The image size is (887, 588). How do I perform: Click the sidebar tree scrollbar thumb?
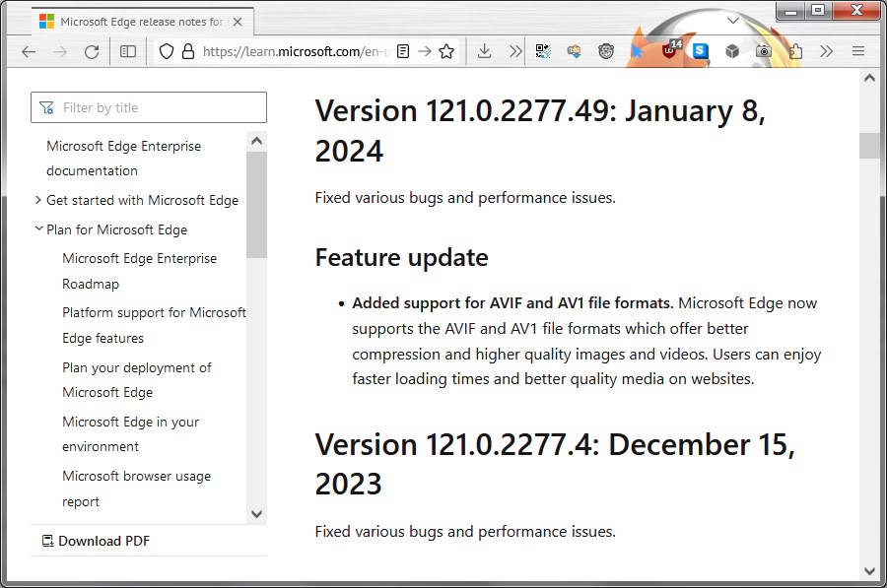point(257,205)
